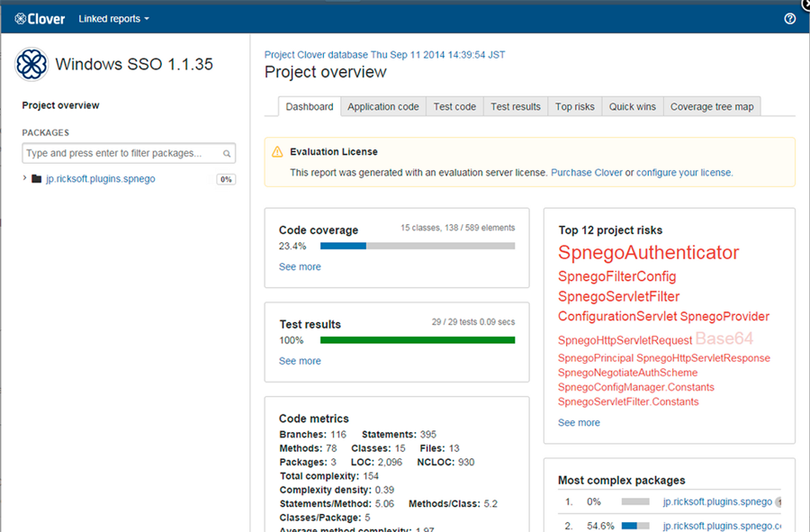Expand the jp.ricksoft.plugins.spnego package tree

pos(24,178)
